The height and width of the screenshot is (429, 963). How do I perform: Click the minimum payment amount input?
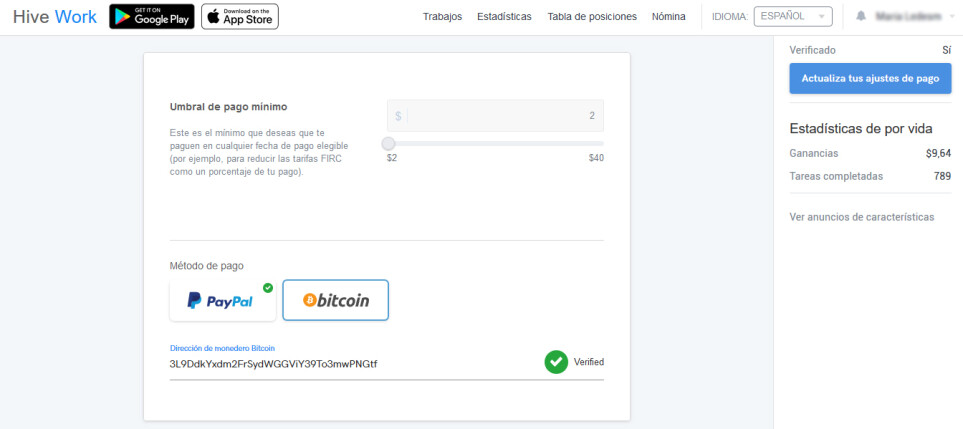(x=495, y=115)
